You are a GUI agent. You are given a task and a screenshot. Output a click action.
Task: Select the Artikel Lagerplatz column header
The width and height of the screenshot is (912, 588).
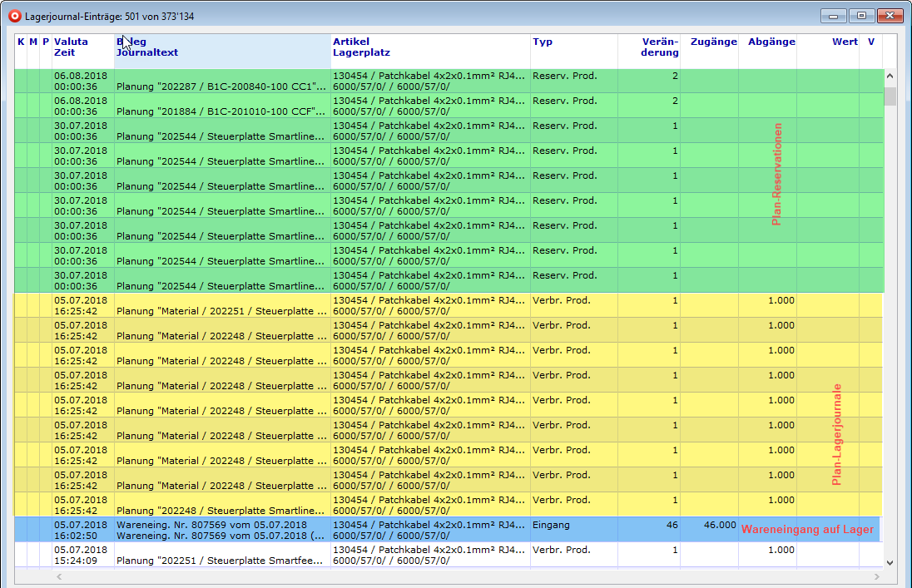click(x=429, y=47)
